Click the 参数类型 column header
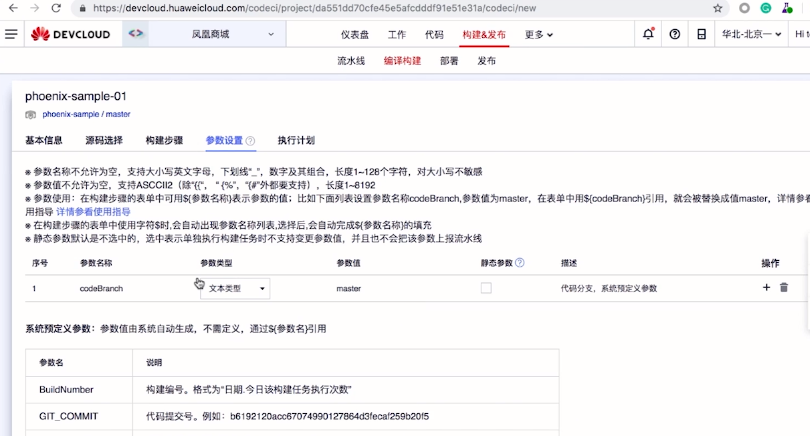Image resolution: width=810 pixels, height=436 pixels. pos(216,263)
